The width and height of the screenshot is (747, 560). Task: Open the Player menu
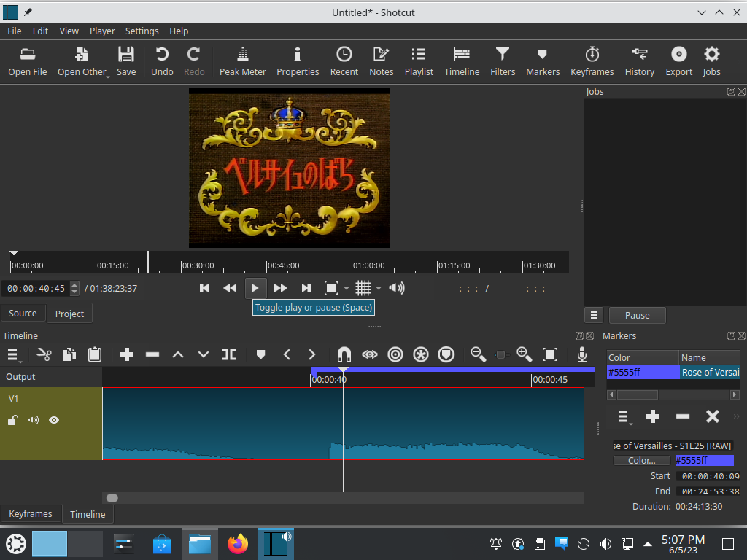click(102, 31)
